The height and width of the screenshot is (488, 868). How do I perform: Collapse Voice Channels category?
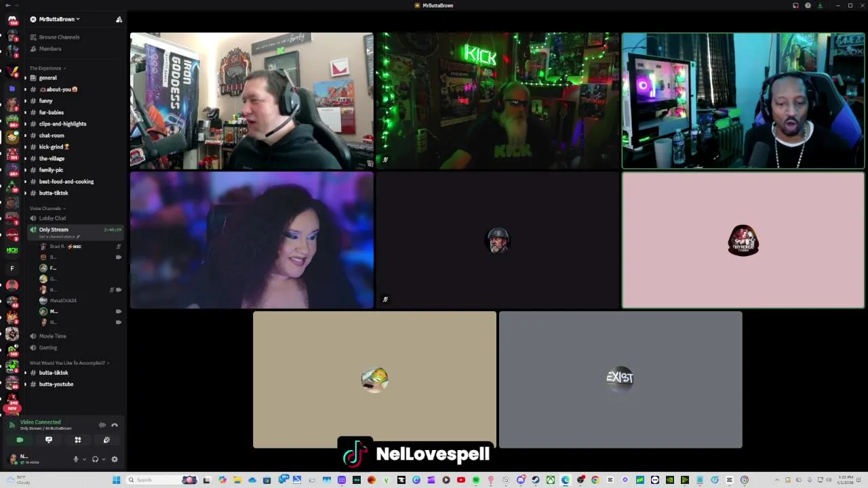pyautogui.click(x=47, y=209)
